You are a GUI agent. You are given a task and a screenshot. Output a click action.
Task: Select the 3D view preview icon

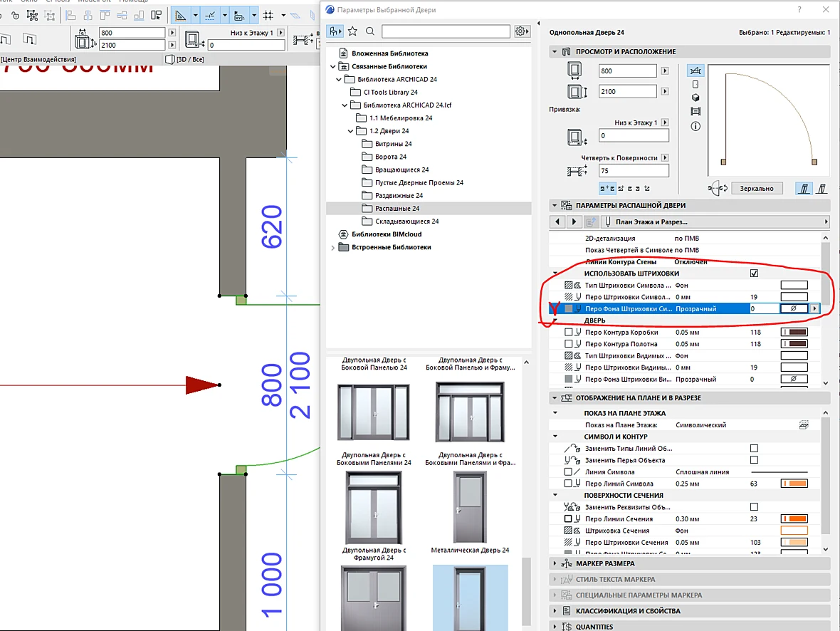695,98
